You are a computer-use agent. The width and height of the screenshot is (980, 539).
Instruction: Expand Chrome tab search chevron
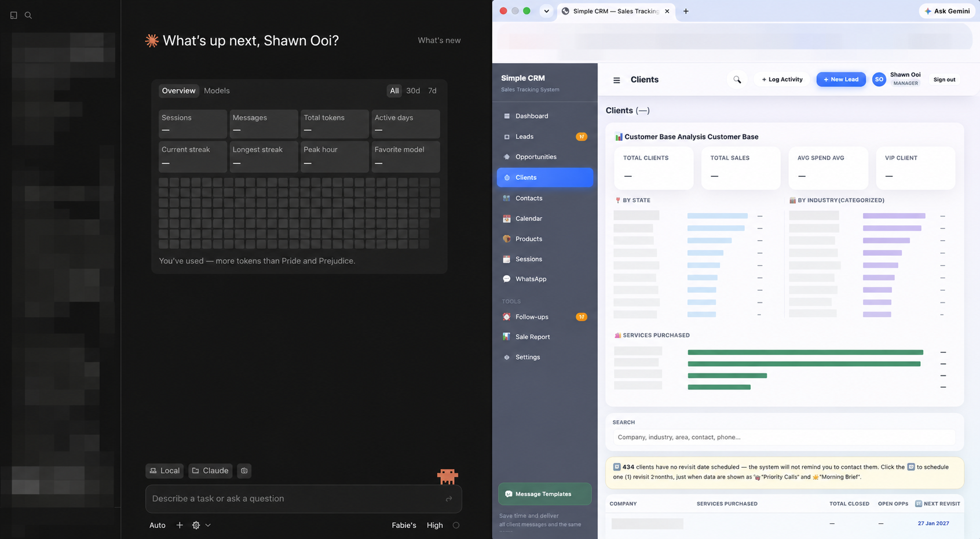coord(546,11)
